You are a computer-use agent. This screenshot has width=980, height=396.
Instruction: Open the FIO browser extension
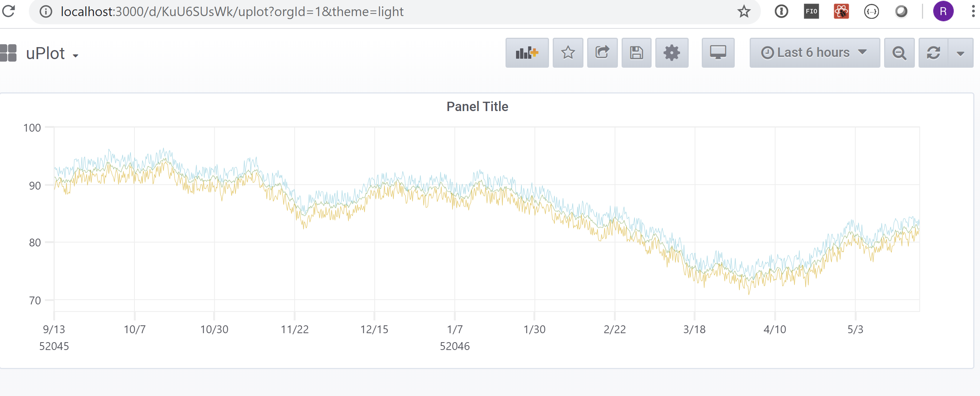811,11
